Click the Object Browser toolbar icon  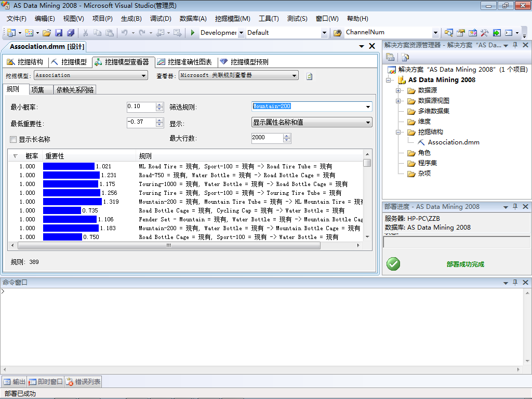472,33
